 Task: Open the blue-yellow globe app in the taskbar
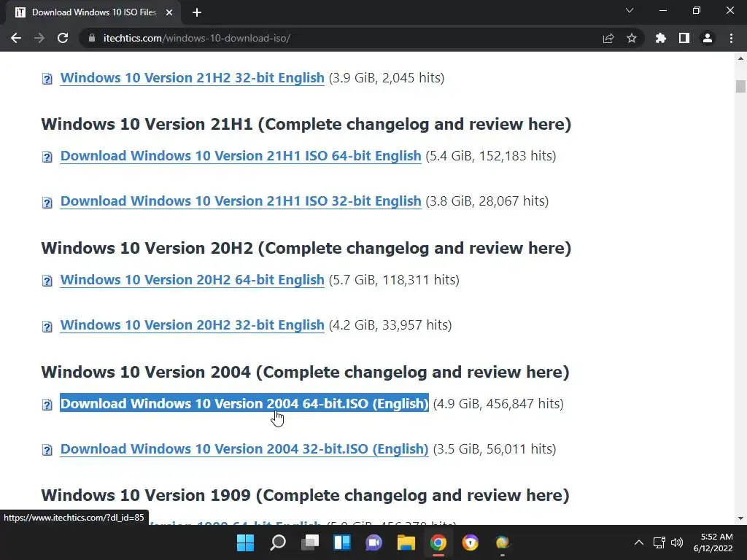[502, 542]
